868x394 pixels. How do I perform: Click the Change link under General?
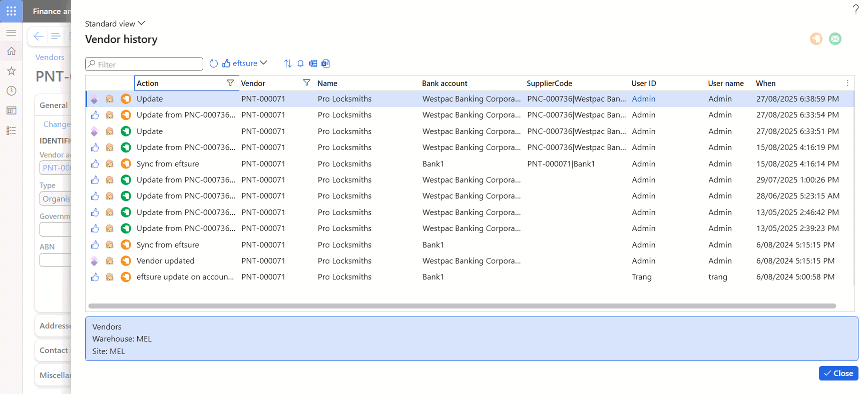[x=57, y=124]
